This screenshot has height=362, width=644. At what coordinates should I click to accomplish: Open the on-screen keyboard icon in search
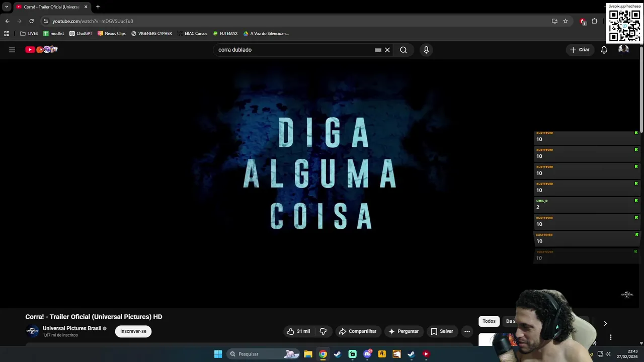tap(378, 50)
